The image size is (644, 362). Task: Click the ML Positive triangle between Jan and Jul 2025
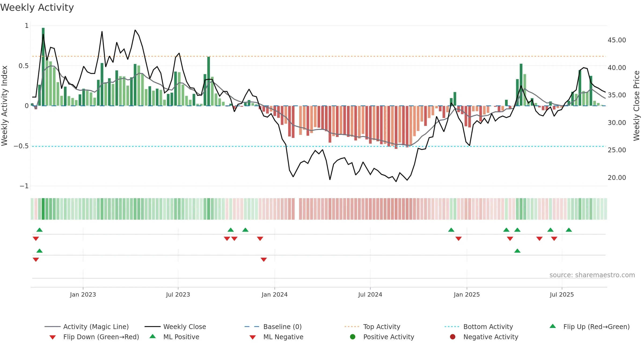(517, 251)
